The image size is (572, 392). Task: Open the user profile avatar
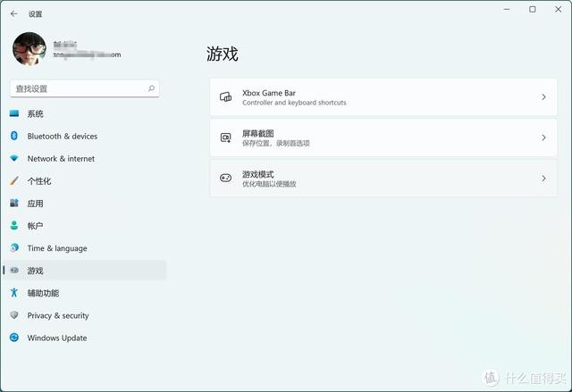pos(29,49)
